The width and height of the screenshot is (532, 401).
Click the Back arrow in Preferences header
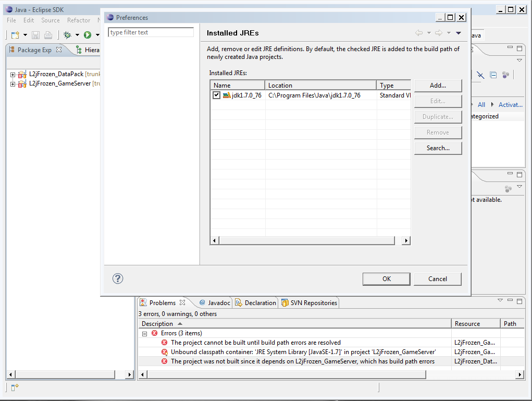pos(419,33)
